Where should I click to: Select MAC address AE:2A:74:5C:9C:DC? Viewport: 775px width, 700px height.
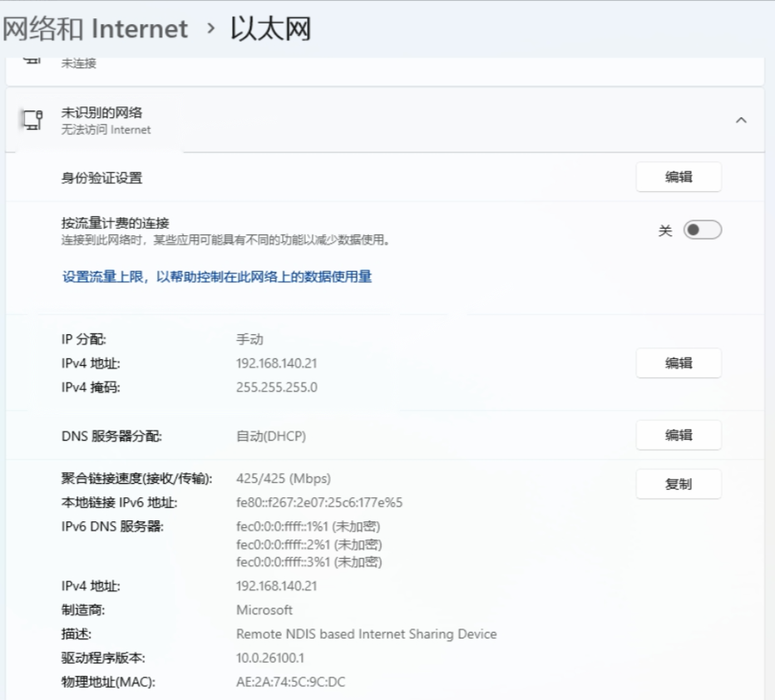pyautogui.click(x=291, y=683)
